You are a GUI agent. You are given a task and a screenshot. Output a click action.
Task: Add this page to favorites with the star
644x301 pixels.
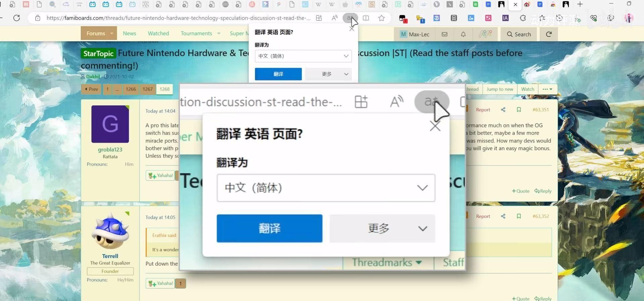pos(381,18)
